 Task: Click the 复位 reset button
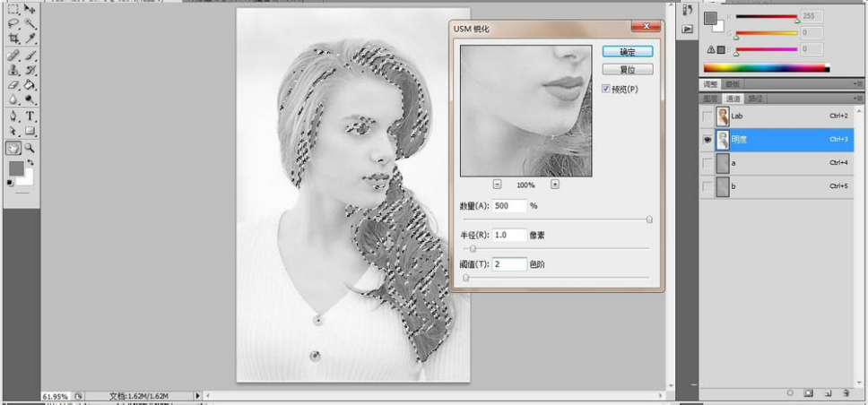[628, 69]
